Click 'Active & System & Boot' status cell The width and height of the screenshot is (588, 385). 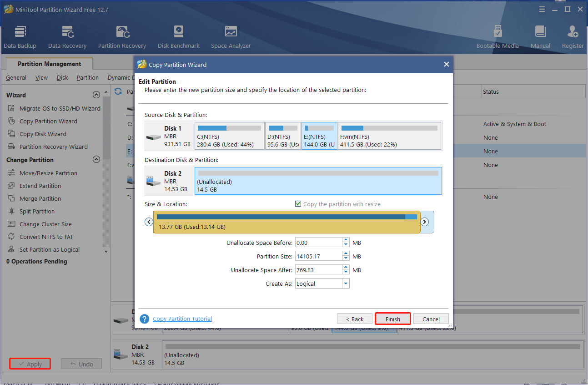tap(515, 124)
